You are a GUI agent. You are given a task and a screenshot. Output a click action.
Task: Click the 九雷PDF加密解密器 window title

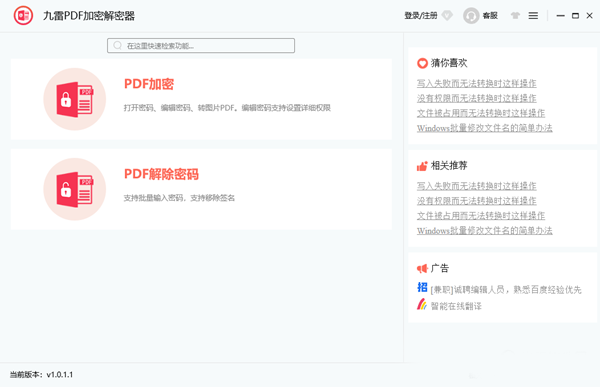[x=89, y=16]
